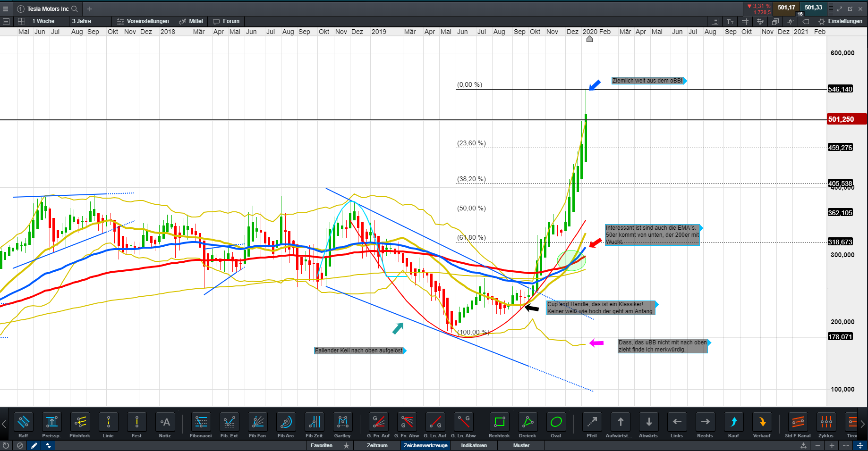
Task: Toggle the crosshair cursor button
Action: point(791,21)
